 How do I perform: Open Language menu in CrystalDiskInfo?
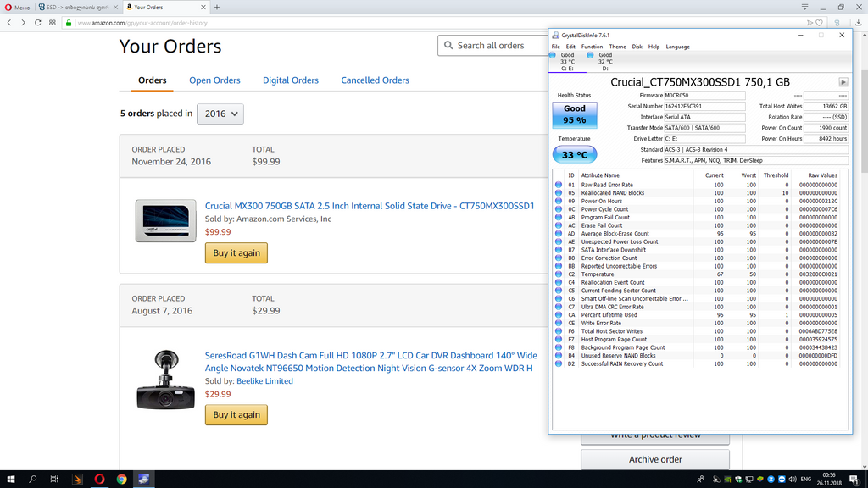677,47
